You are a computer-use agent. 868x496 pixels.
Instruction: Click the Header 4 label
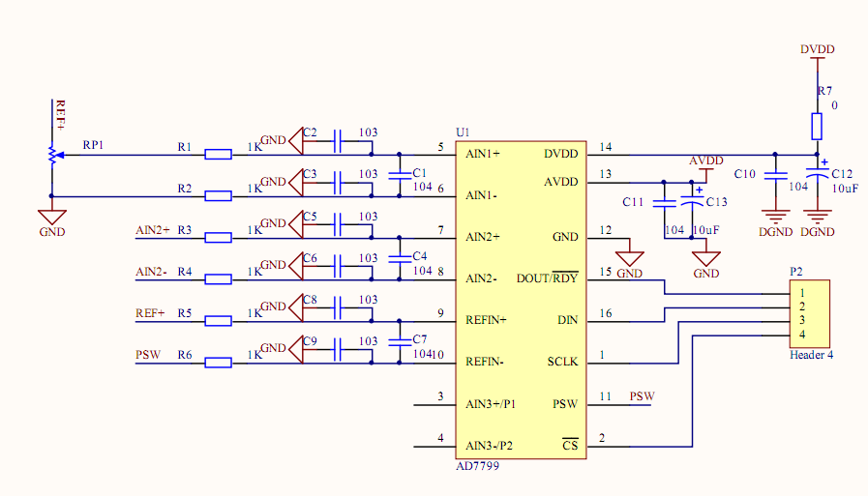(811, 355)
